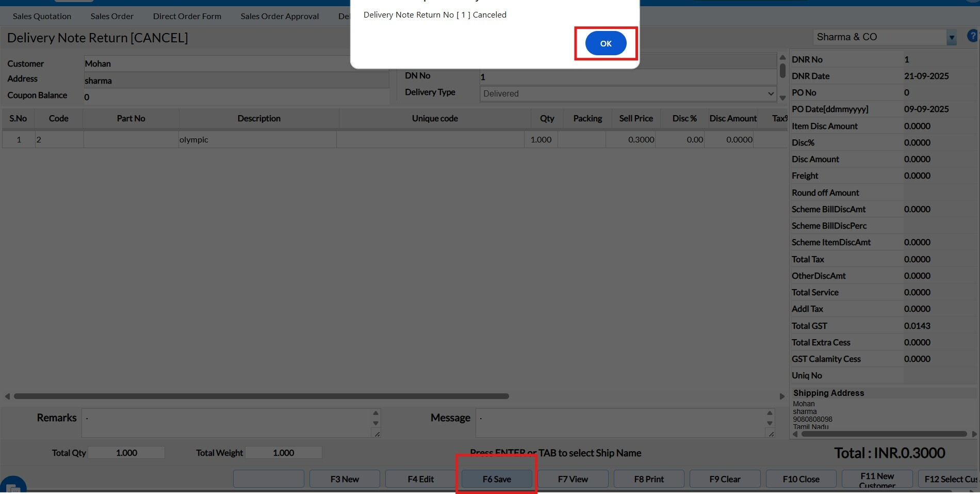The width and height of the screenshot is (980, 494).
Task: Click the Freight value 0.0000
Action: point(917,176)
